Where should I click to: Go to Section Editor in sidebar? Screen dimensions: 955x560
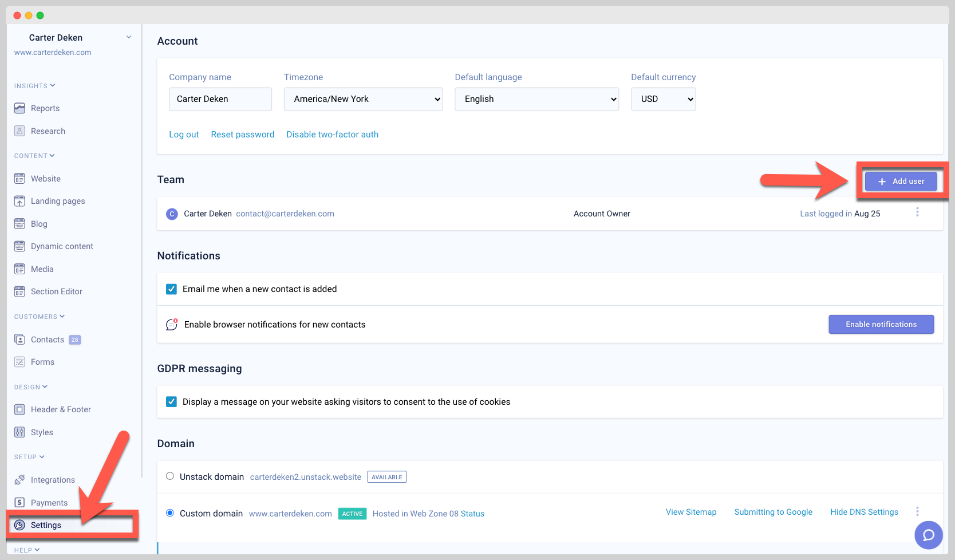pos(56,291)
